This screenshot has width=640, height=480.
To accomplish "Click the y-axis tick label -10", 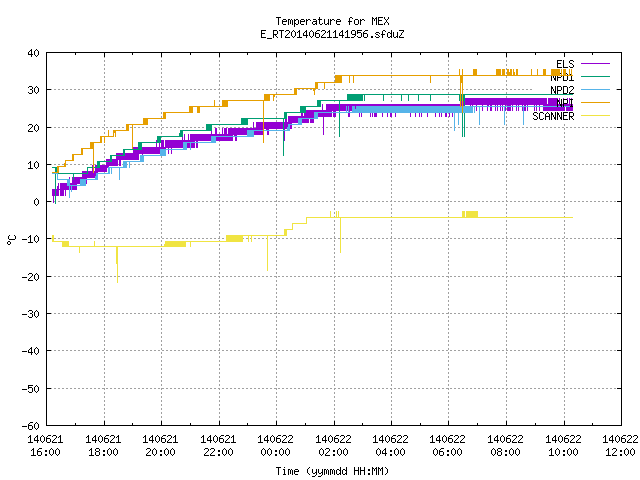I will pyautogui.click(x=31, y=239).
